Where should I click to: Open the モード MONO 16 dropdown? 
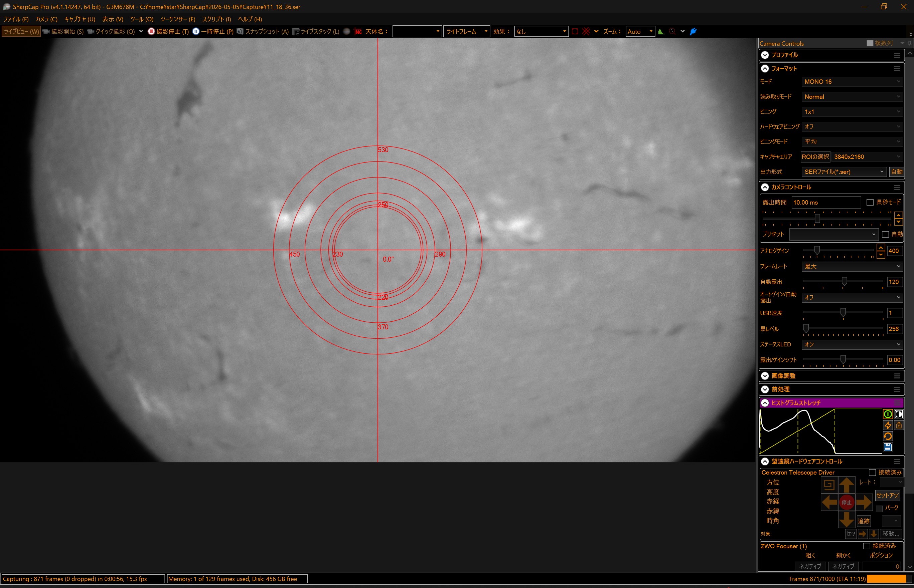(x=852, y=82)
